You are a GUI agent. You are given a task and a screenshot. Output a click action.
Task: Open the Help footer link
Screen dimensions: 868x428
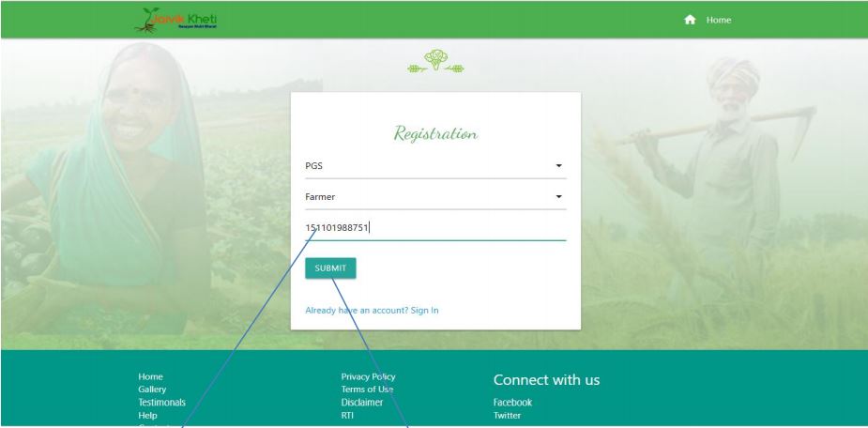point(148,415)
